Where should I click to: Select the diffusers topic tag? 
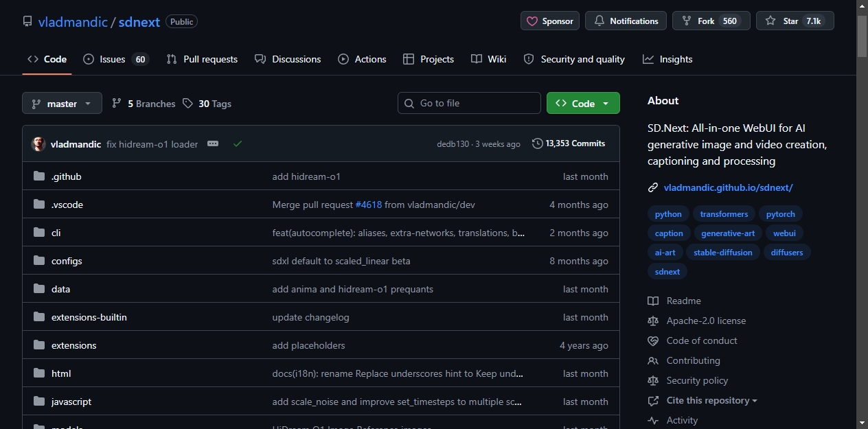(x=787, y=253)
